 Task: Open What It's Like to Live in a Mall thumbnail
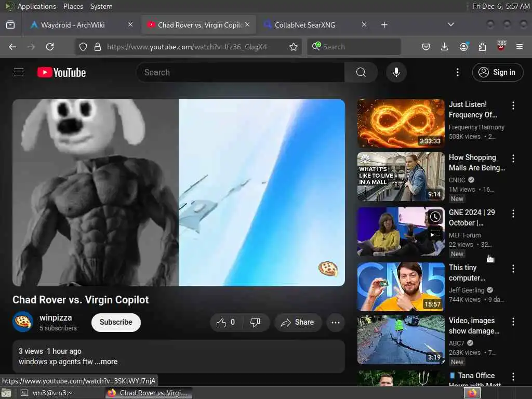401,177
